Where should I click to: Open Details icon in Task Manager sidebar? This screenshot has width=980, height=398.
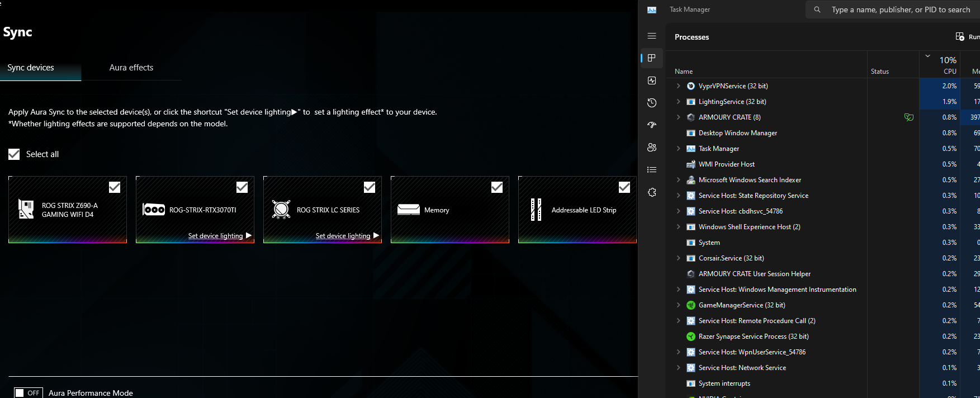click(x=652, y=170)
